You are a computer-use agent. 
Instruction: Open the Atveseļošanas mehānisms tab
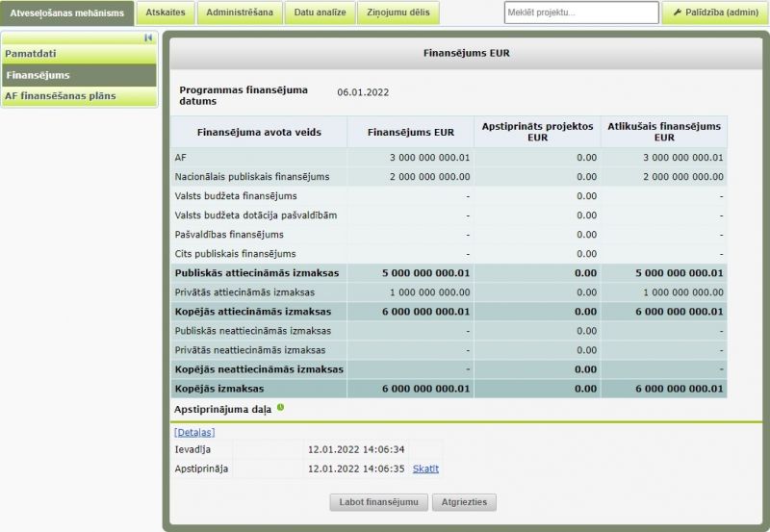coord(66,13)
